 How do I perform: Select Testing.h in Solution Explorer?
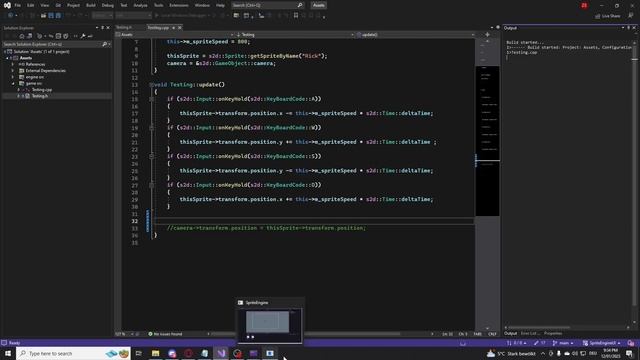[40, 96]
